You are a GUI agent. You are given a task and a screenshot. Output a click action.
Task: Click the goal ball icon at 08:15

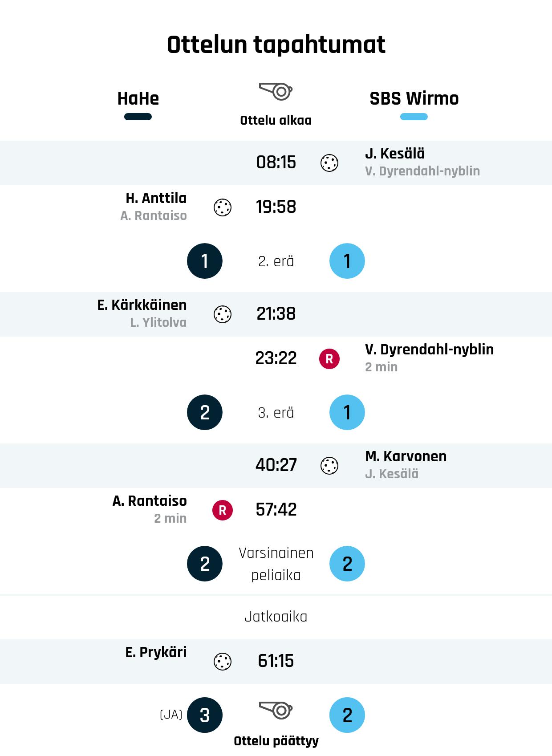tap(329, 163)
